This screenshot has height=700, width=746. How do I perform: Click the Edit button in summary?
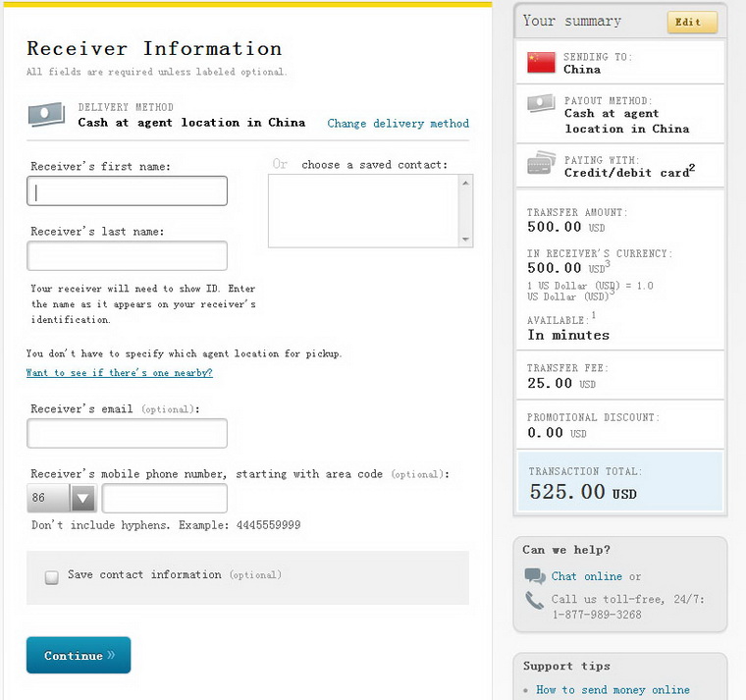(692, 22)
